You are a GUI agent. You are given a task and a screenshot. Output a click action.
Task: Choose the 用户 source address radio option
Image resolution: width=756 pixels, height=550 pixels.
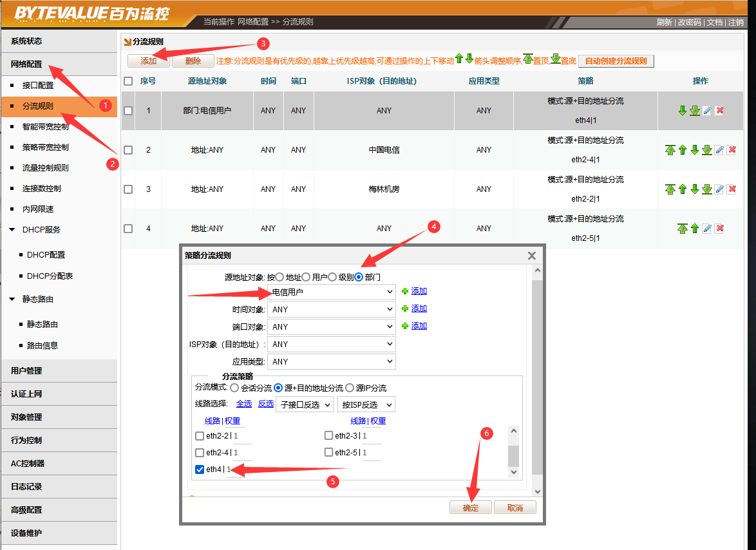[x=307, y=277]
